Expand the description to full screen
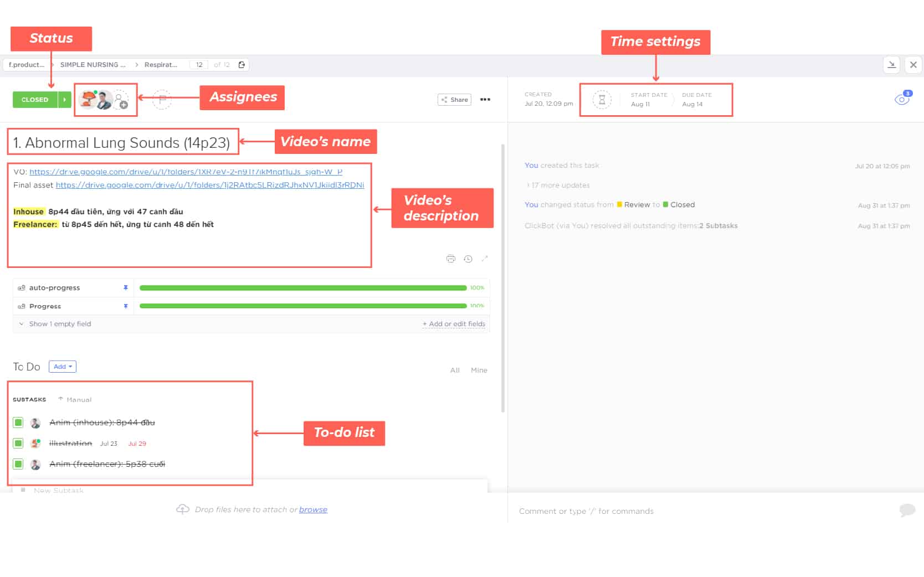924x577 pixels. (x=485, y=259)
